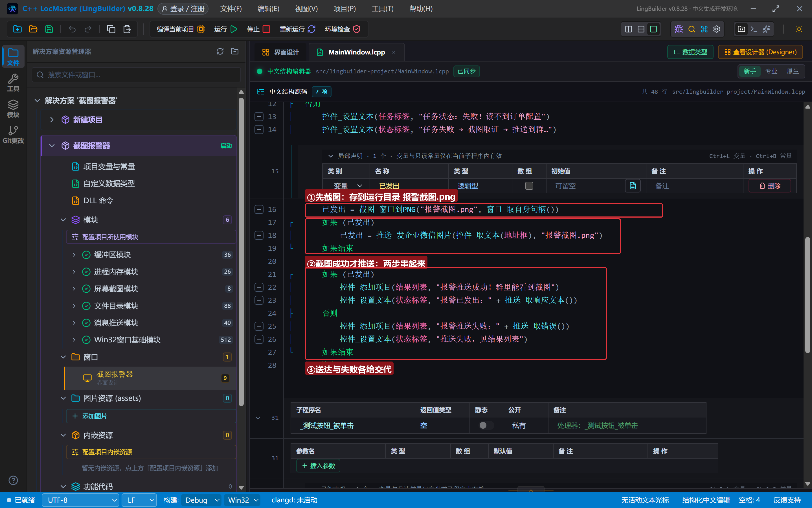The image size is (812, 508).
Task: Expand the 新建项目 tree node
Action: click(x=52, y=120)
